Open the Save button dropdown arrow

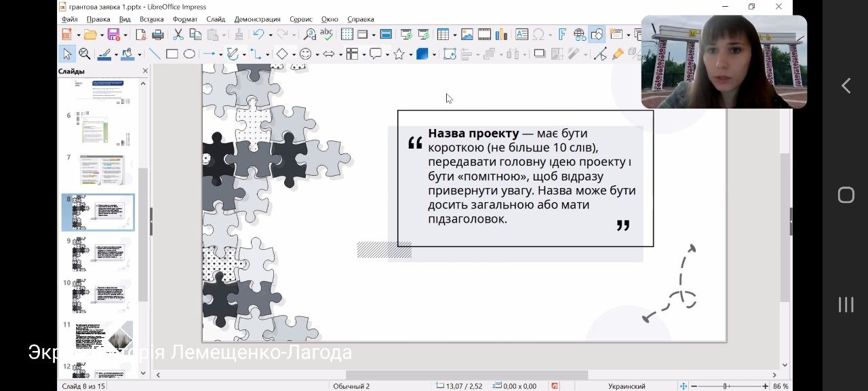124,35
